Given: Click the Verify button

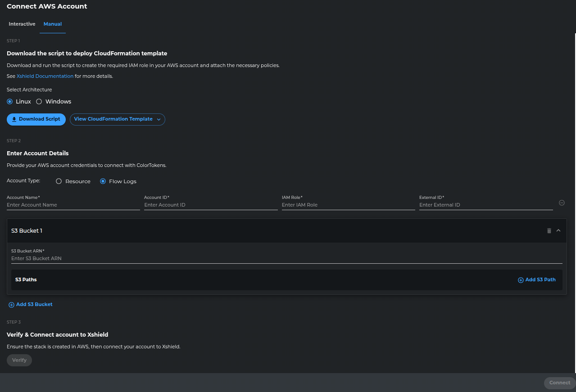Looking at the screenshot, I should coord(19,360).
